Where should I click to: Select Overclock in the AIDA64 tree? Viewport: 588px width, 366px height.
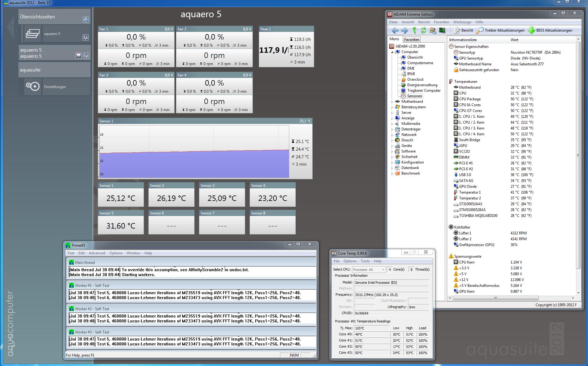[x=415, y=79]
